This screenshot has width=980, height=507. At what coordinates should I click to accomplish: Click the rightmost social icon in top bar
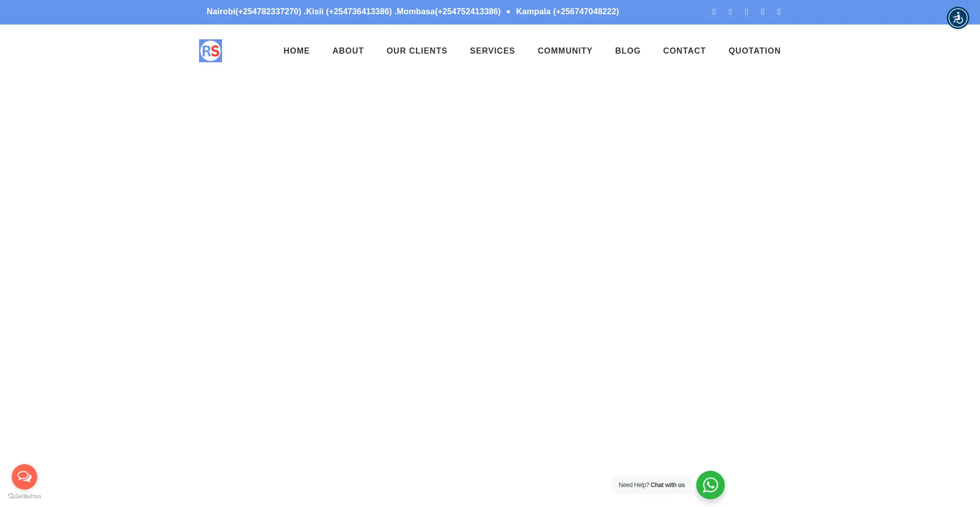coord(779,12)
